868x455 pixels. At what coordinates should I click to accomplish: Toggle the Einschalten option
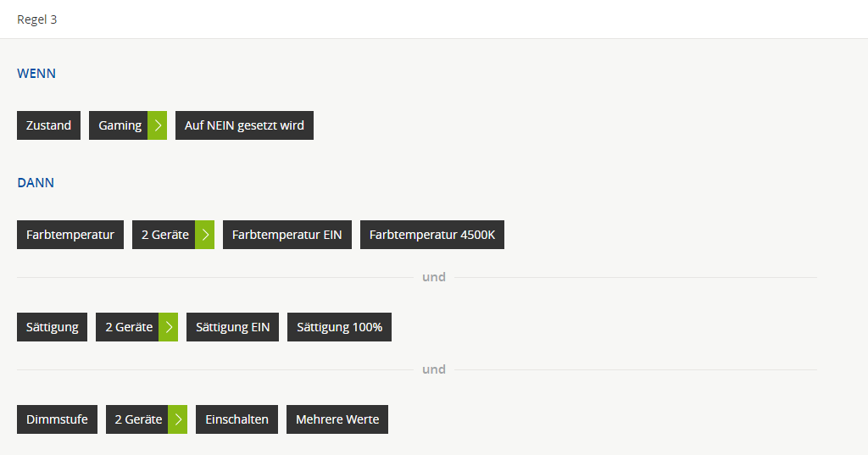pos(236,419)
